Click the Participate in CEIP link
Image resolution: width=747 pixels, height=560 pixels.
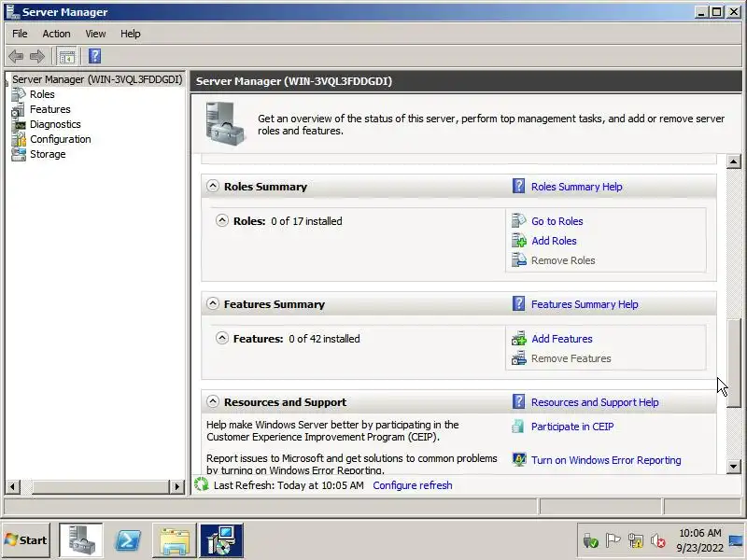[572, 427]
